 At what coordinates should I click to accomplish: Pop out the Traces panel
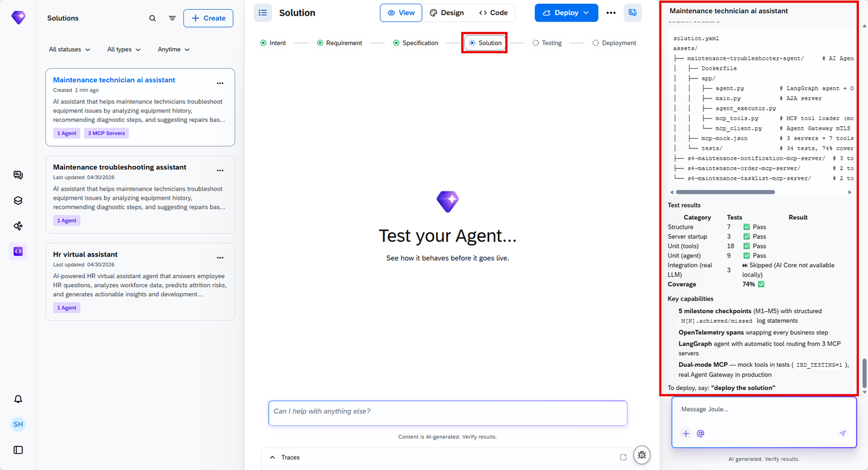pyautogui.click(x=623, y=457)
